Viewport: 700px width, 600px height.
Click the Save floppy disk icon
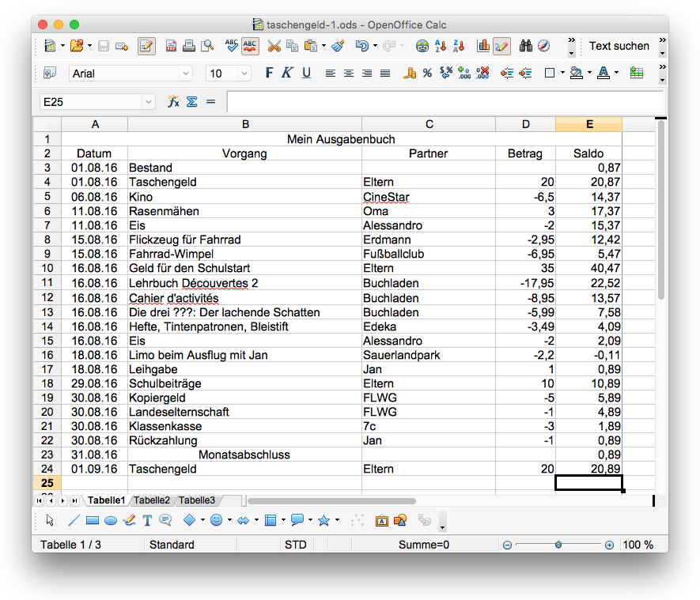coord(104,46)
